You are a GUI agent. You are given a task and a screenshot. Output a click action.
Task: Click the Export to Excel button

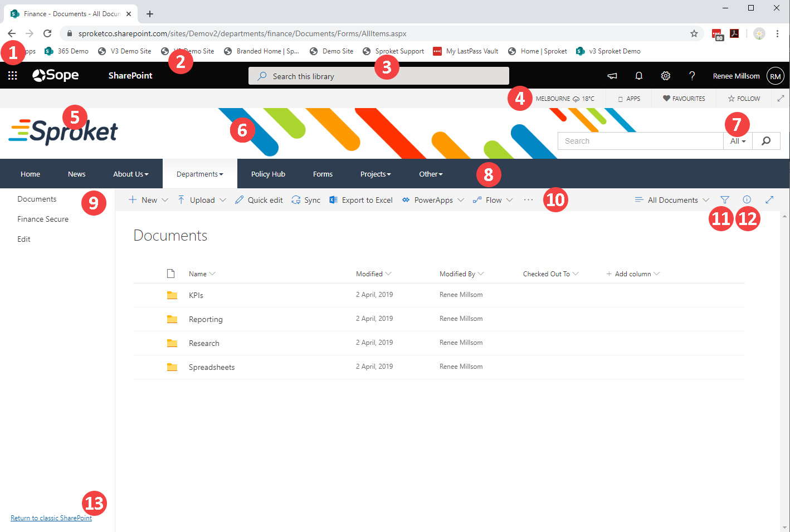[361, 200]
